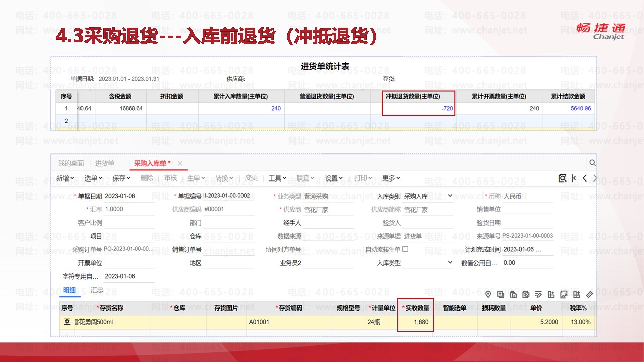Open the 保存 dropdown menu

pos(122,178)
